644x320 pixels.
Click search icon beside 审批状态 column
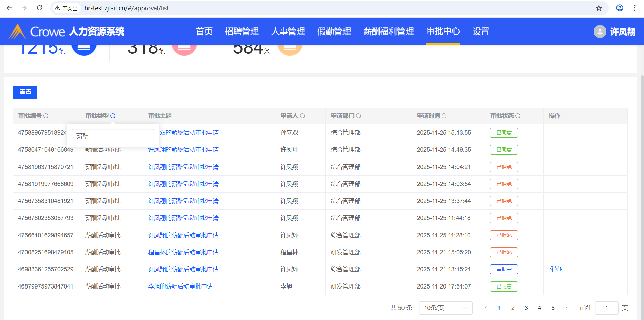click(518, 116)
